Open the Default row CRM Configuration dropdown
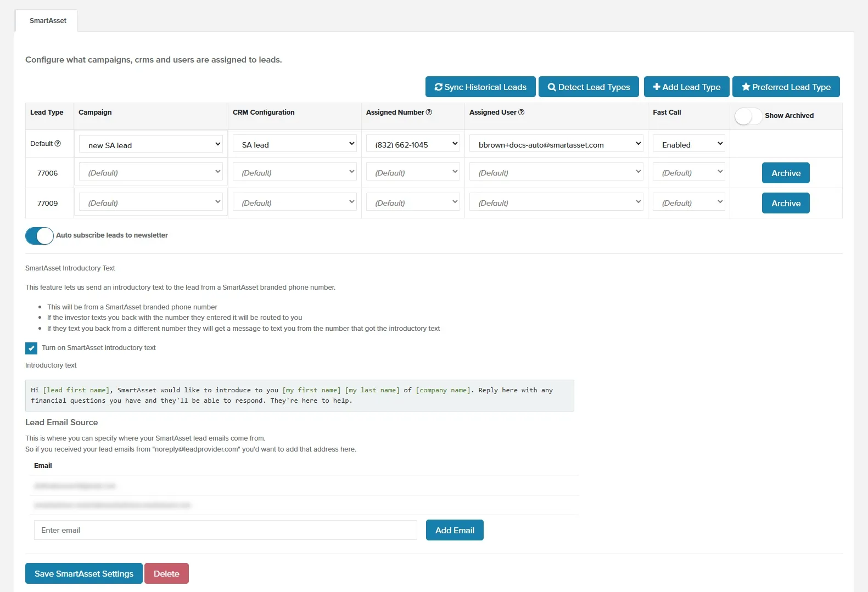This screenshot has width=868, height=592. pyautogui.click(x=295, y=144)
